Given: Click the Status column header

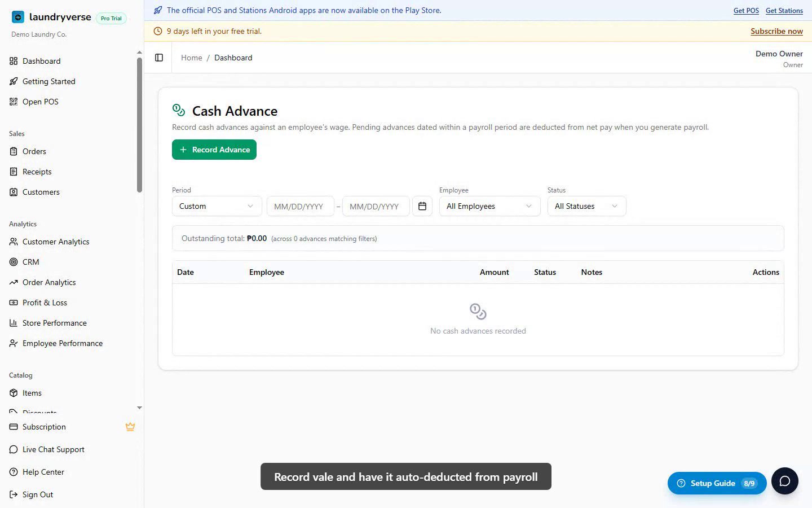Looking at the screenshot, I should pyautogui.click(x=545, y=272).
